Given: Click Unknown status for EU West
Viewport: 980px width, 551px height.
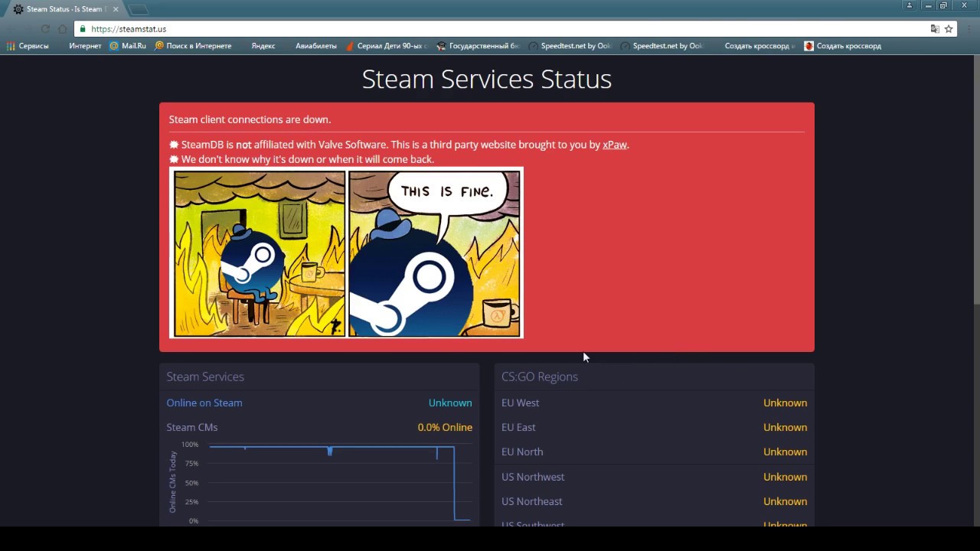Looking at the screenshot, I should pos(785,403).
